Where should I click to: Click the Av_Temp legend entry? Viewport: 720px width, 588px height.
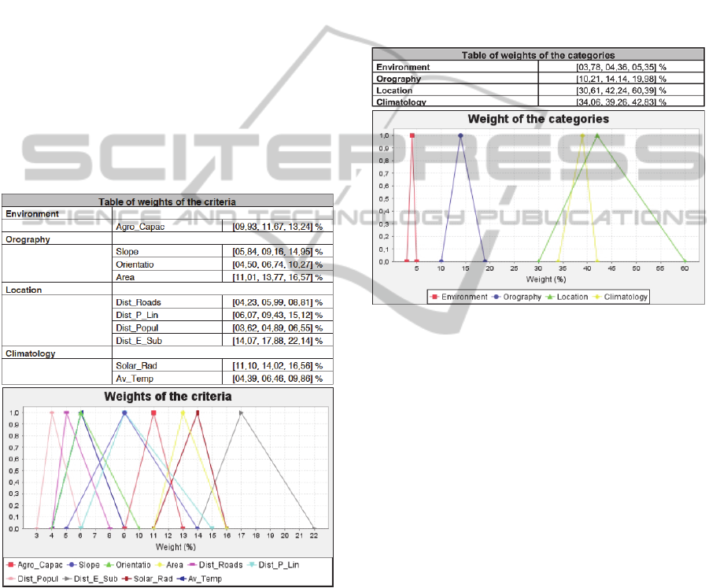click(203, 579)
